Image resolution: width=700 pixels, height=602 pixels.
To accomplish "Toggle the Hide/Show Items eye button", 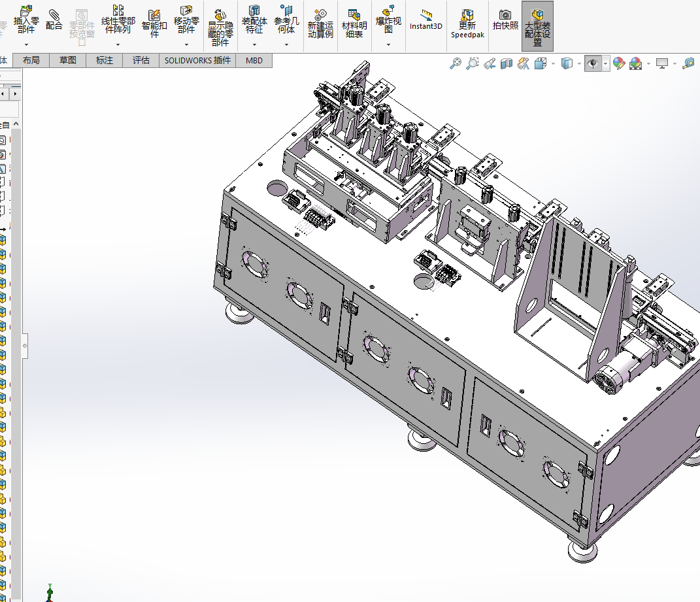I will (593, 63).
